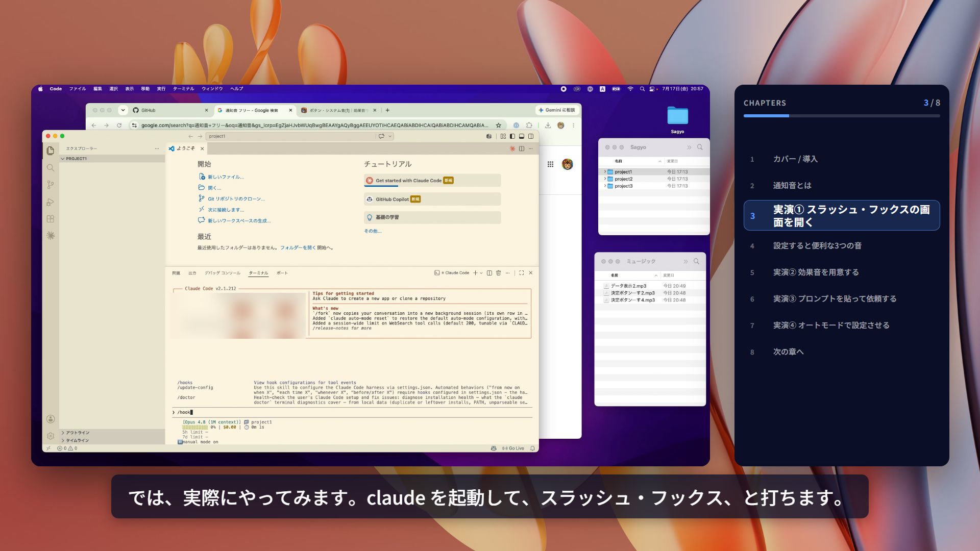Viewport: 980px width, 551px height.
Task: Switch to the ポート panel tab
Action: tap(282, 273)
